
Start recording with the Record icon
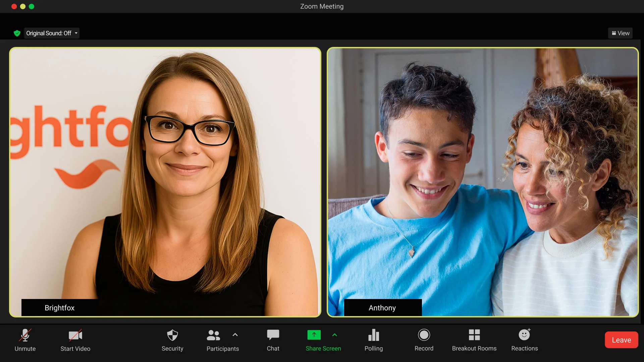424,335
